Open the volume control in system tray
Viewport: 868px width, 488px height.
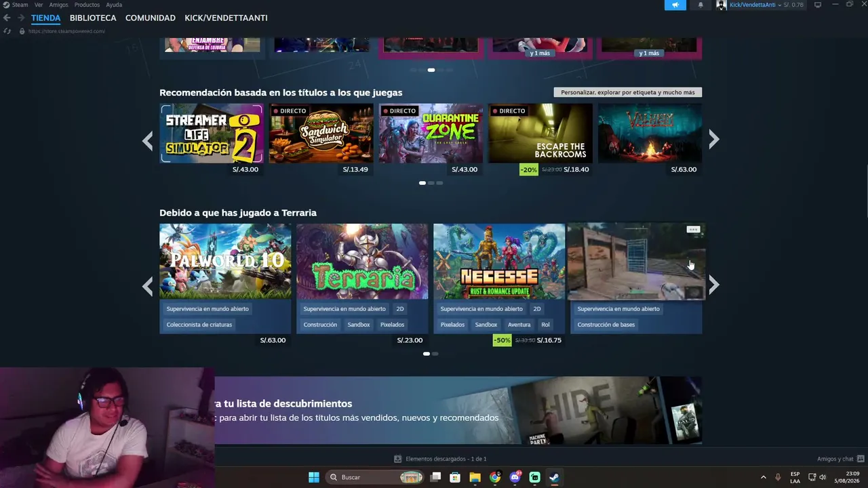823,477
